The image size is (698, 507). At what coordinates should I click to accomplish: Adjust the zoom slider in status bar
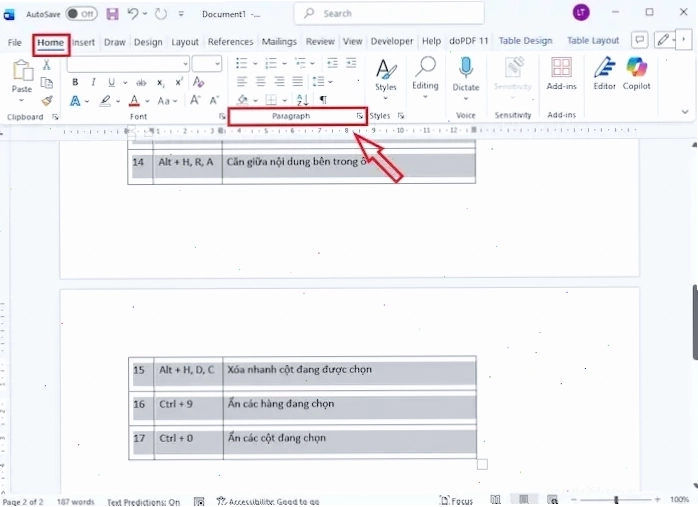coord(616,500)
